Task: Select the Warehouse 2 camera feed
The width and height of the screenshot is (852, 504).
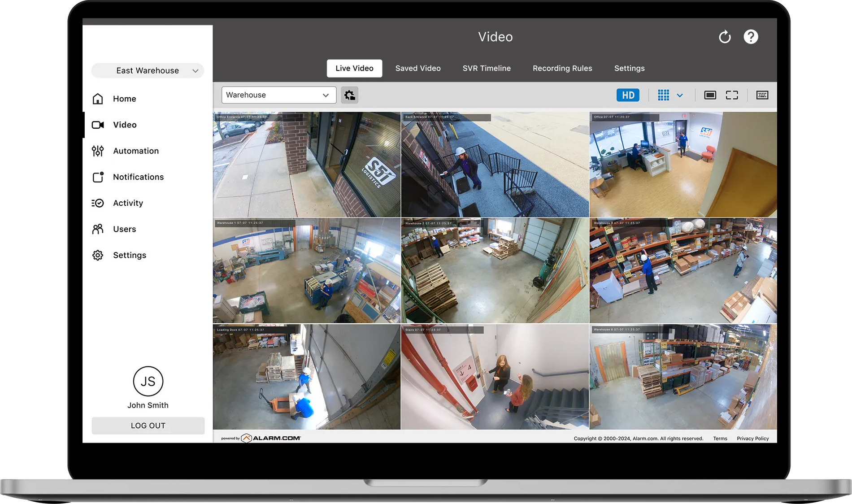Action: [495, 270]
